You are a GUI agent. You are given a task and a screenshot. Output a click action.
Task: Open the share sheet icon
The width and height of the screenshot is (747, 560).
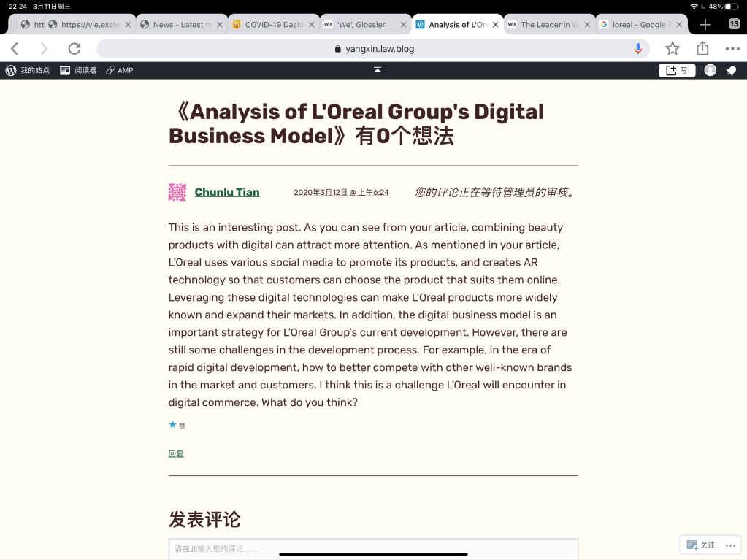tap(702, 49)
